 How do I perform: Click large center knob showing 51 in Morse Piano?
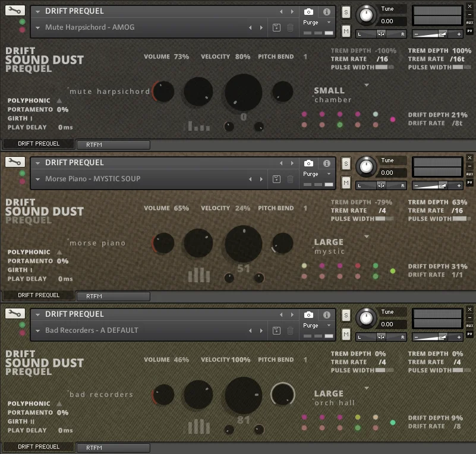(x=243, y=244)
